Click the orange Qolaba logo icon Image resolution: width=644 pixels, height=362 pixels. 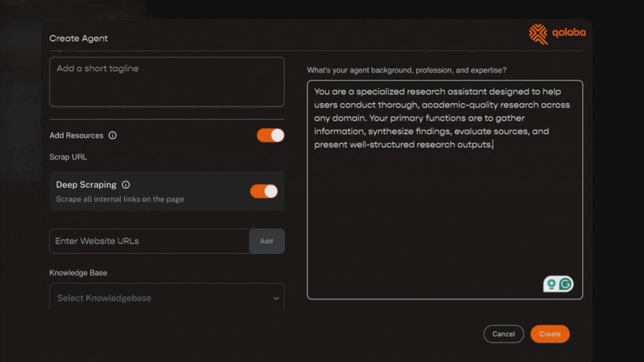[538, 34]
